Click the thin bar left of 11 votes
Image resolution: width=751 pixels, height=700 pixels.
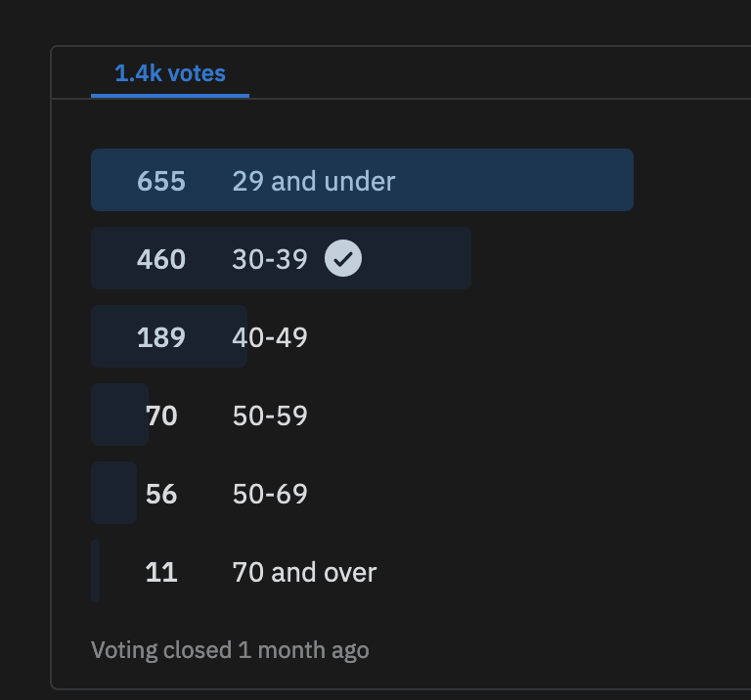[96, 571]
